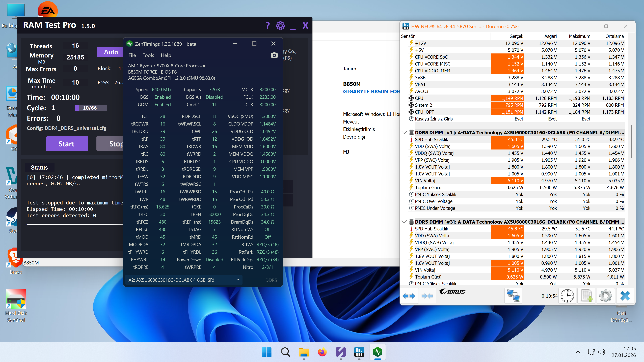Switch to RAM Test Pro taskbar icon

pyautogui.click(x=341, y=352)
